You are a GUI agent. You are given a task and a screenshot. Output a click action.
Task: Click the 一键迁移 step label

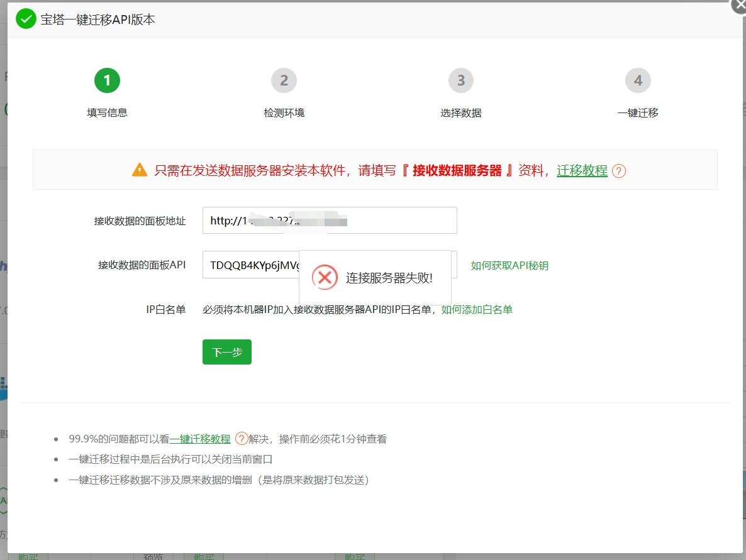[x=638, y=113]
